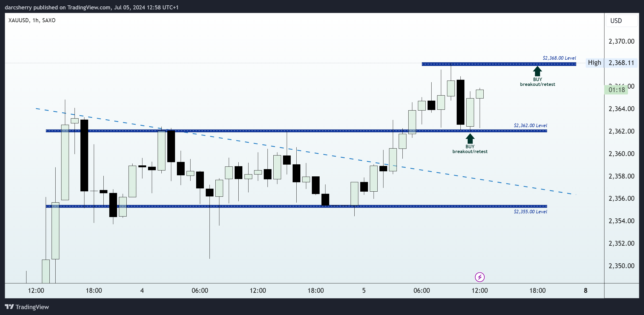
Task: Click the day 5 label on the time axis
Action: coord(364,291)
